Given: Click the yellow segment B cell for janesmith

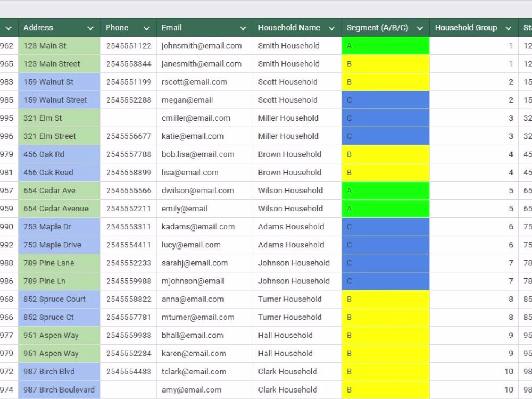Looking at the screenshot, I should pyautogui.click(x=385, y=64).
